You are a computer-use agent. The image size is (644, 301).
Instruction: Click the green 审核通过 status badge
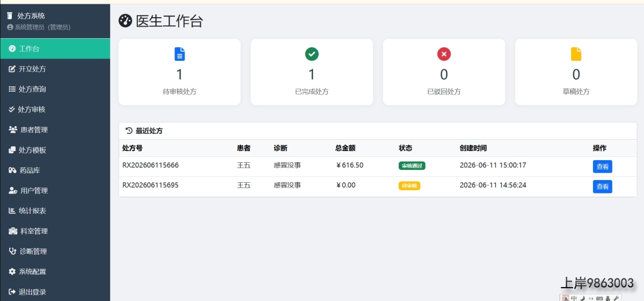tap(412, 166)
